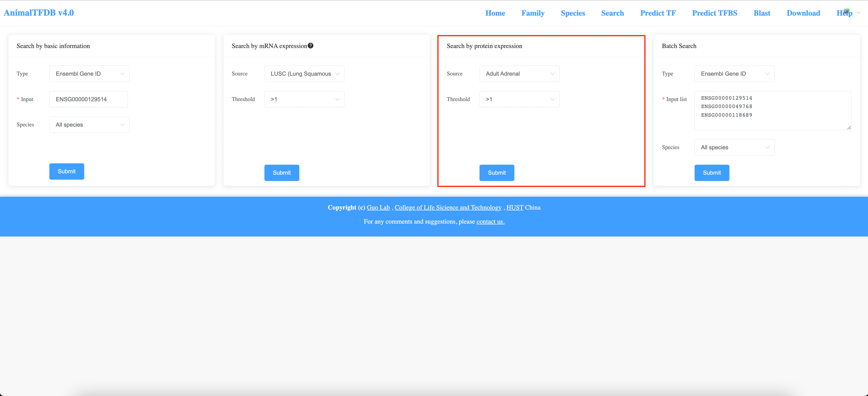Open the Download menu item
The image size is (868, 396).
click(803, 13)
